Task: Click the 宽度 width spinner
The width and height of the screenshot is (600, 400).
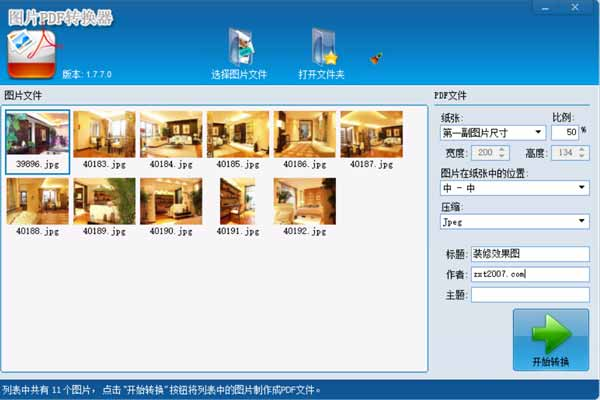Action: coord(485,153)
